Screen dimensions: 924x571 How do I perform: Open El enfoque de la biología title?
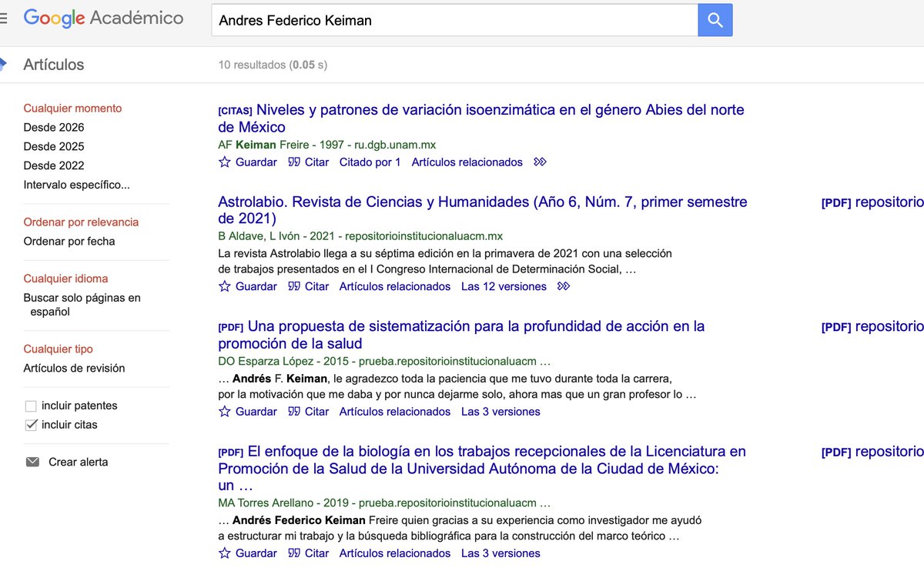tap(482, 469)
